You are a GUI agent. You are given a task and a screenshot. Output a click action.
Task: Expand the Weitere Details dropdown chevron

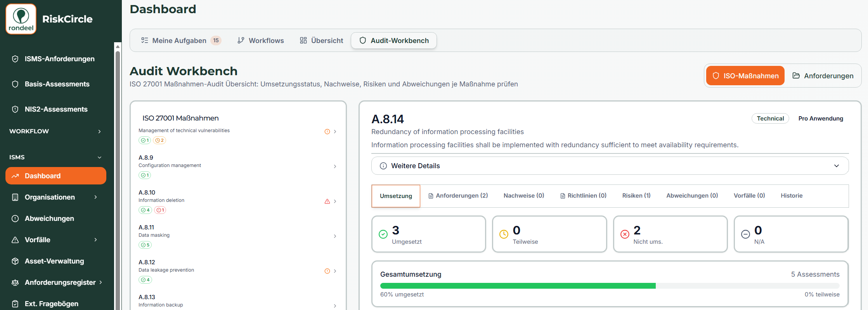coord(837,166)
